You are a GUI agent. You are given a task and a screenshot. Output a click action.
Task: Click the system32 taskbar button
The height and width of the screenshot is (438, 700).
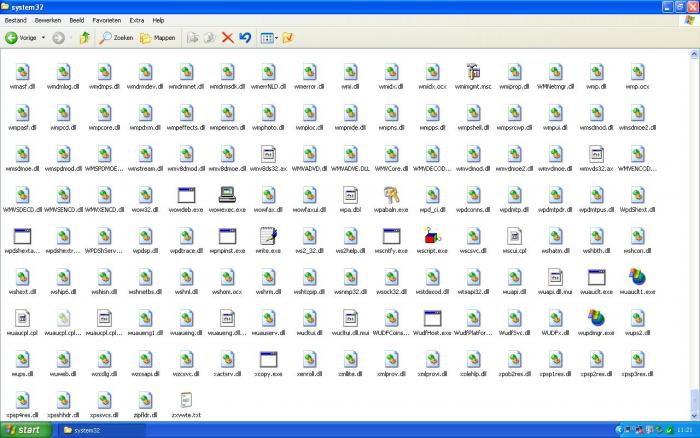click(x=102, y=430)
